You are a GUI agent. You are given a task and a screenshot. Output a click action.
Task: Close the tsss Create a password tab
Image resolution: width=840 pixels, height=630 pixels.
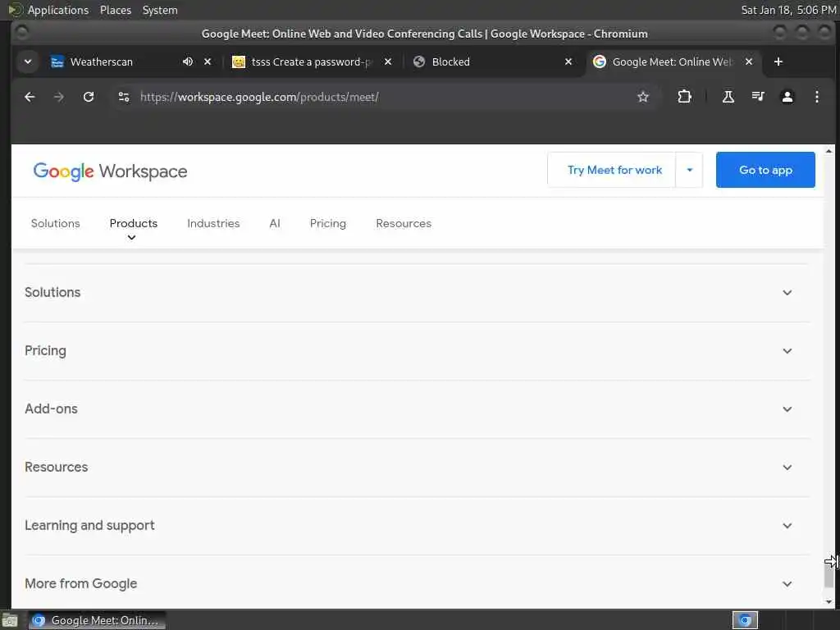pyautogui.click(x=388, y=62)
